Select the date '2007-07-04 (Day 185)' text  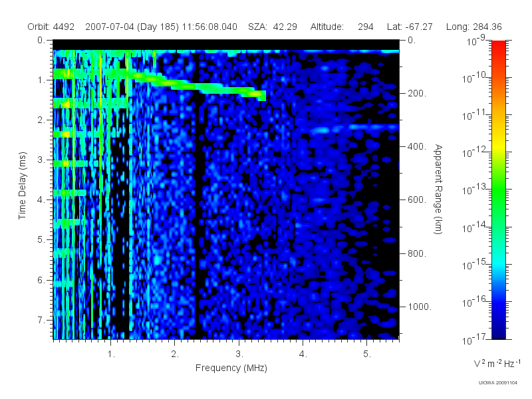pyautogui.click(x=132, y=27)
